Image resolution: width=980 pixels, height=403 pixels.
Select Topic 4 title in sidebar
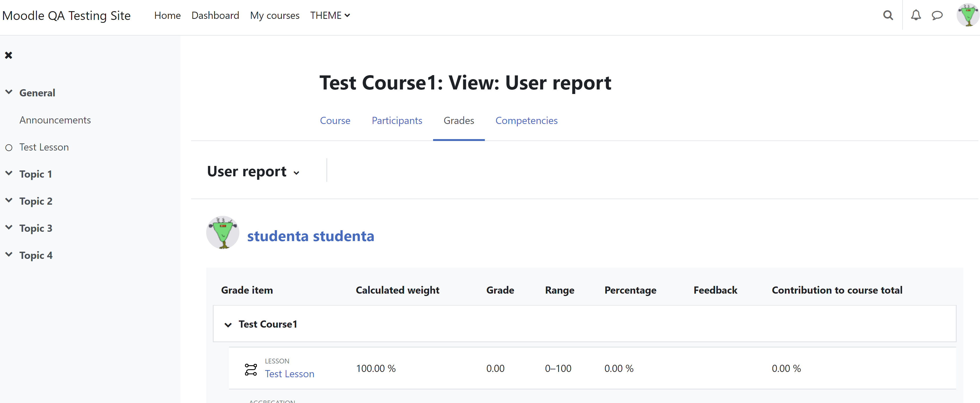[x=36, y=255]
